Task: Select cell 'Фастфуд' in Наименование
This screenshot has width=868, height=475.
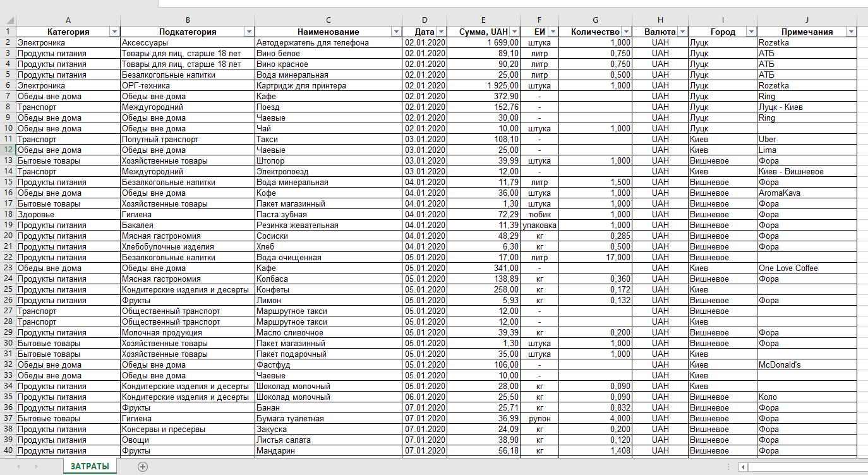Action: [329, 364]
